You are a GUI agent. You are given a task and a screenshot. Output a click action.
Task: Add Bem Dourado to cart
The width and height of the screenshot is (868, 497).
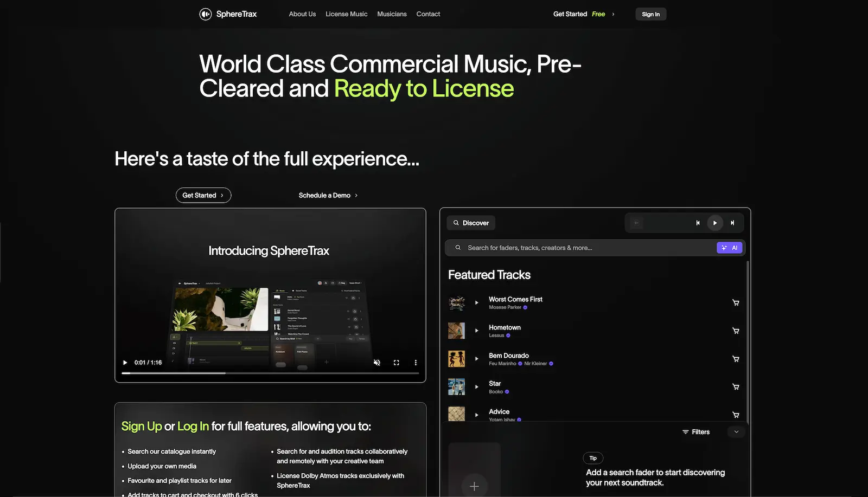(x=736, y=359)
